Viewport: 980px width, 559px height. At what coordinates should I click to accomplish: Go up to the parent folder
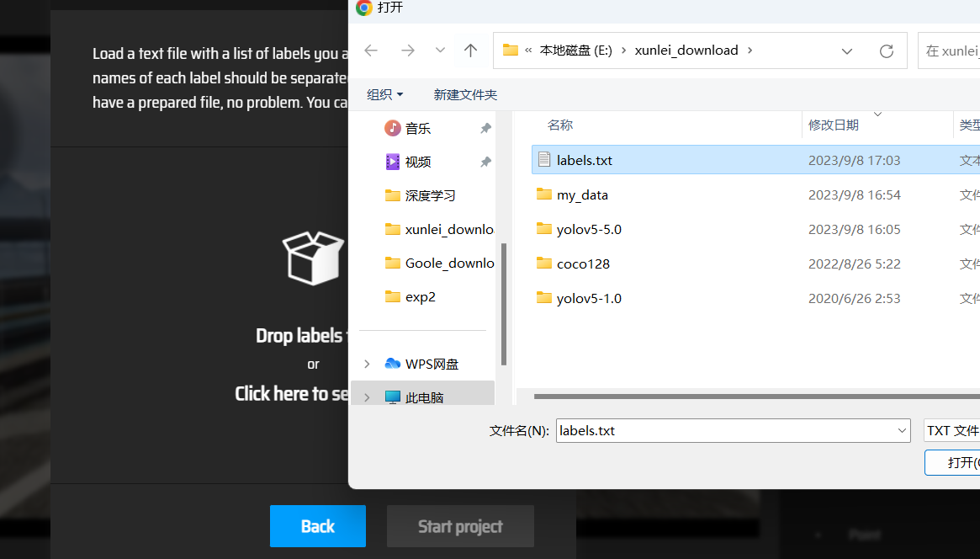(470, 51)
